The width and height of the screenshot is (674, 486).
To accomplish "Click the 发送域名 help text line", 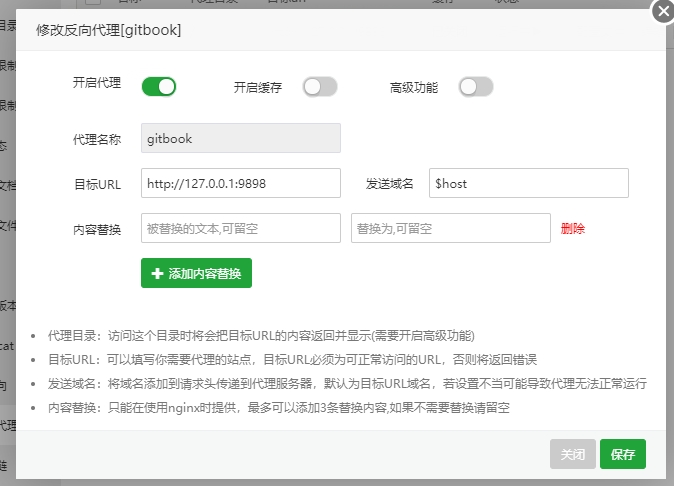I will [x=347, y=383].
